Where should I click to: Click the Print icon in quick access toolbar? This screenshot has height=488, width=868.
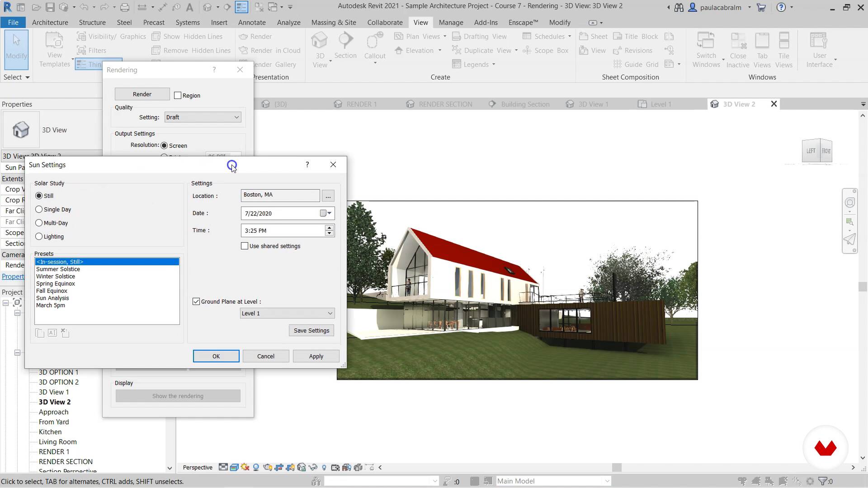click(x=125, y=7)
